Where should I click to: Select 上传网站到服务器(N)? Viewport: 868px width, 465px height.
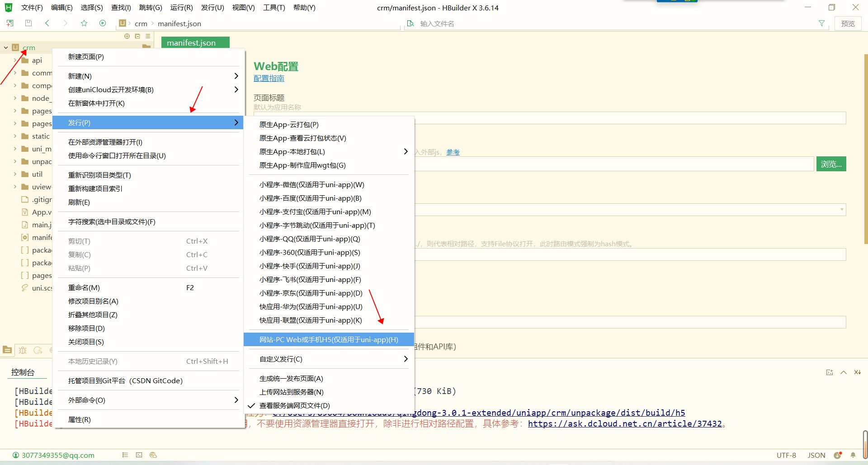[x=329, y=392]
